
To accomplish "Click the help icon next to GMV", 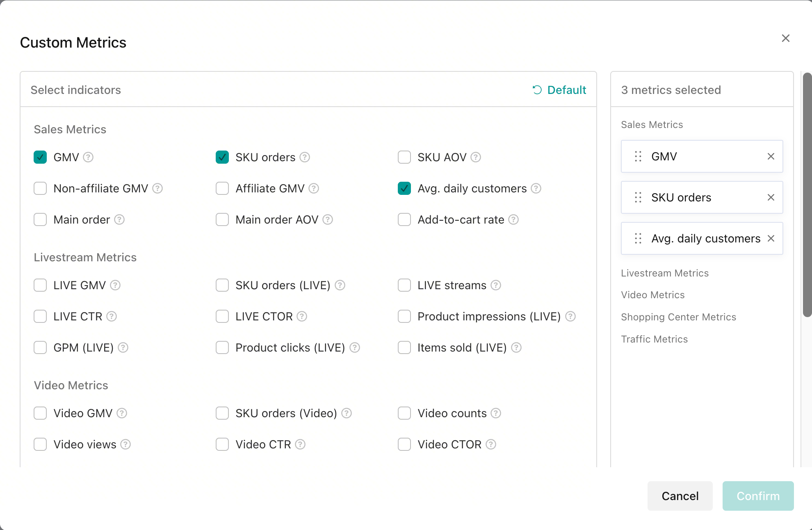I will point(88,157).
